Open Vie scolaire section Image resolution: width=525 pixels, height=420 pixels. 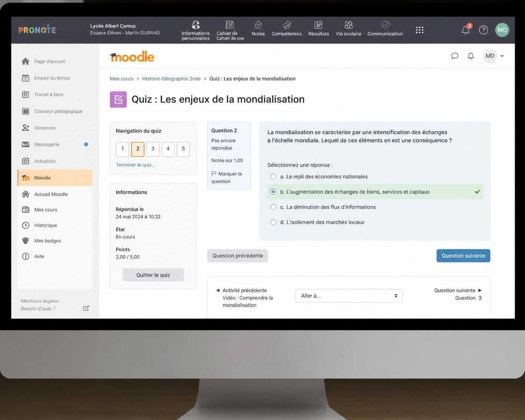pyautogui.click(x=348, y=29)
